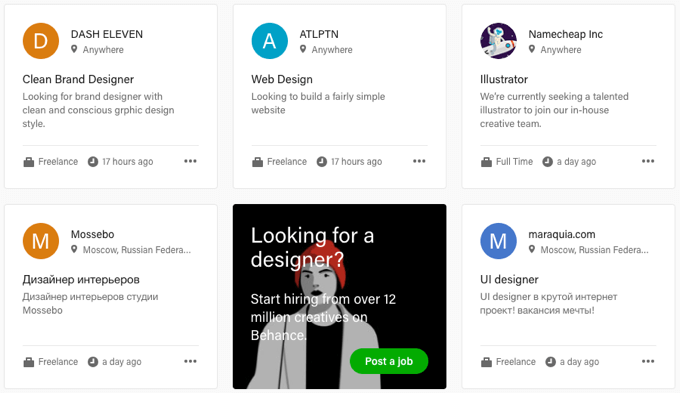Click the DASH ELEVEN company name
Screen dimensions: 680x393
(x=107, y=34)
